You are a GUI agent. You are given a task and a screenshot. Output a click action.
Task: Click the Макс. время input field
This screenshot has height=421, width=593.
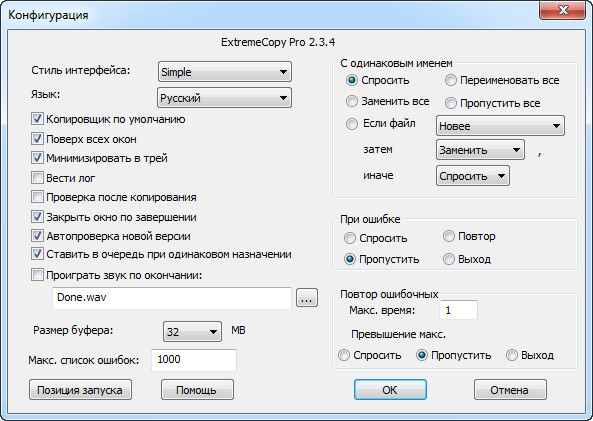point(458,310)
